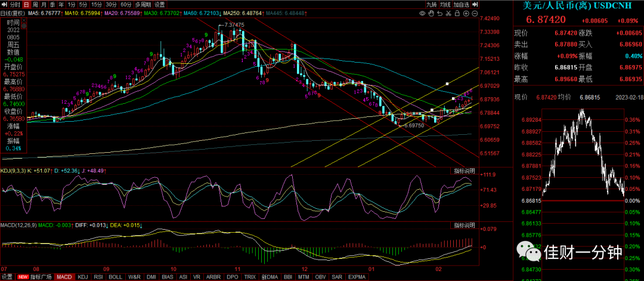644x281 pixels.
Task: Switch to the 周 weekly period tab
Action: 35,5
